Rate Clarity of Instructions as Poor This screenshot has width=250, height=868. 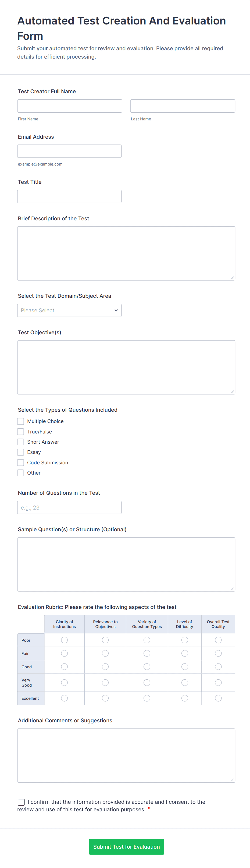[64, 640]
